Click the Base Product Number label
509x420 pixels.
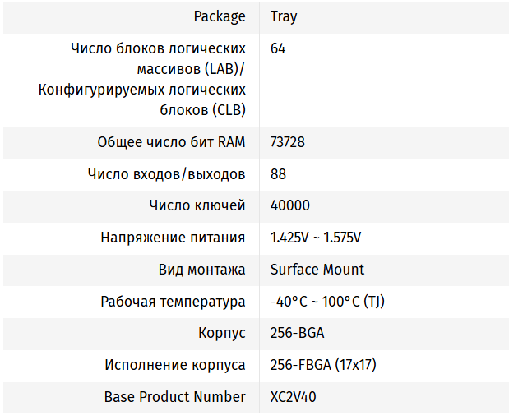click(174, 397)
